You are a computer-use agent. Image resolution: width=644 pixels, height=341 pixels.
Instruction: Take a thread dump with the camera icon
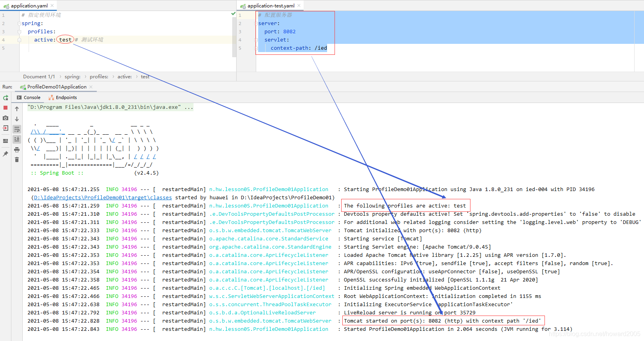(5, 118)
